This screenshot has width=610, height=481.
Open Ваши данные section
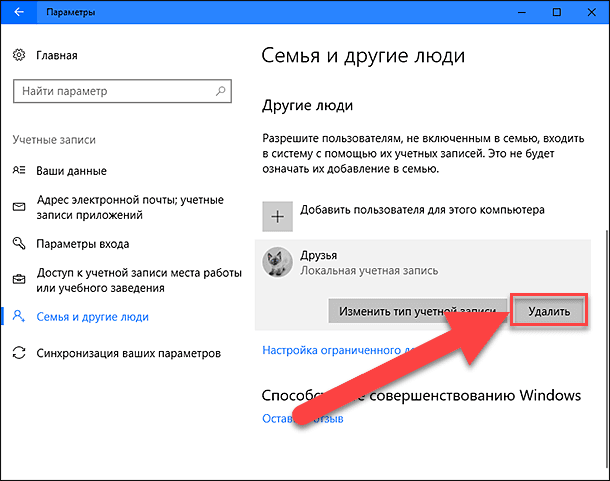(x=71, y=171)
